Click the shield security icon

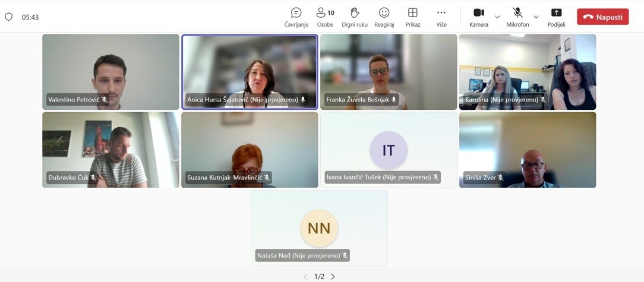[x=9, y=17]
